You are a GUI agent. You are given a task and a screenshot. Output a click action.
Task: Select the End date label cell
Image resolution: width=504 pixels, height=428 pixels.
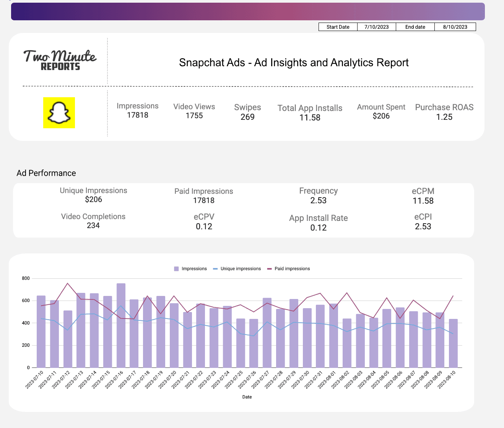click(415, 27)
